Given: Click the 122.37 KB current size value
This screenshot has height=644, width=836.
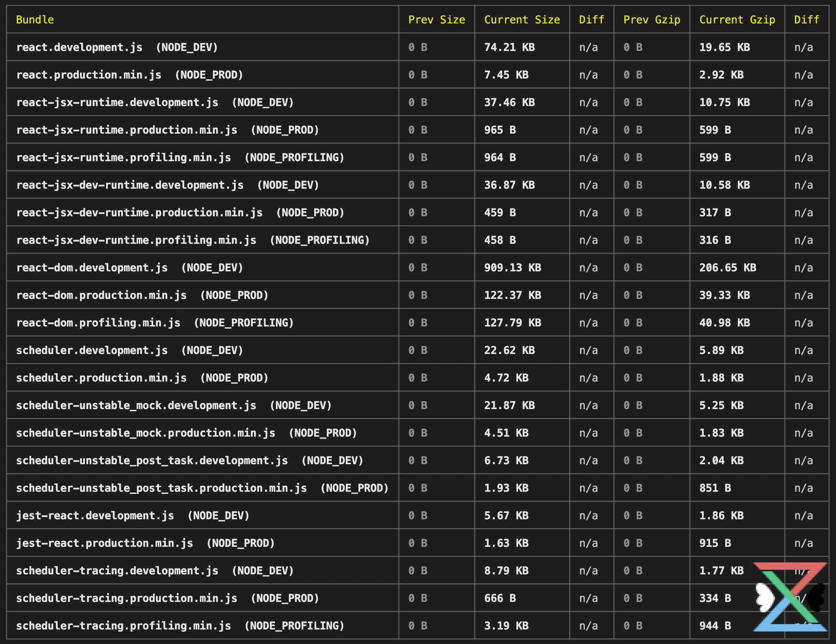Looking at the screenshot, I should coord(513,295).
